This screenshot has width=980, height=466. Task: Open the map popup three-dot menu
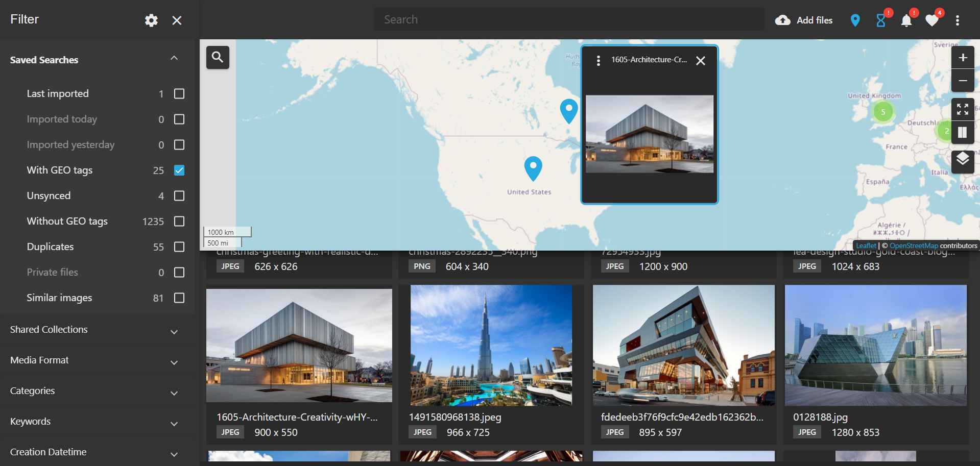[598, 61]
